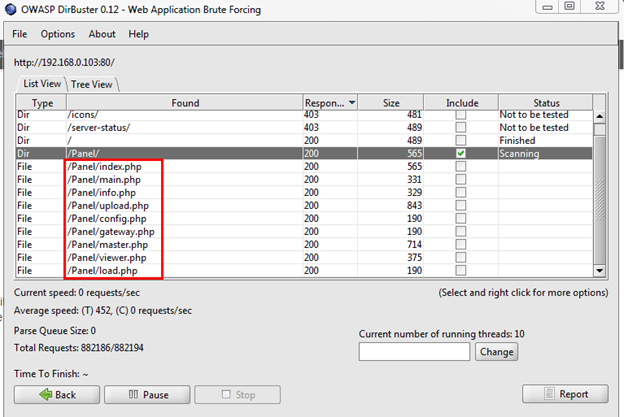
Task: Tick Include checkbox for /icons/ row
Action: coord(460,115)
